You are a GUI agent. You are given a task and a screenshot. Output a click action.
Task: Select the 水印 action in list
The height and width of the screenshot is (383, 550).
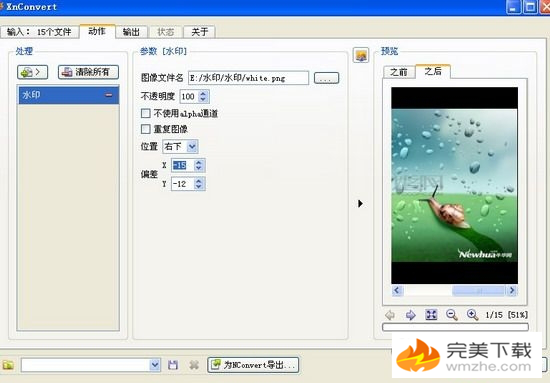coord(68,95)
